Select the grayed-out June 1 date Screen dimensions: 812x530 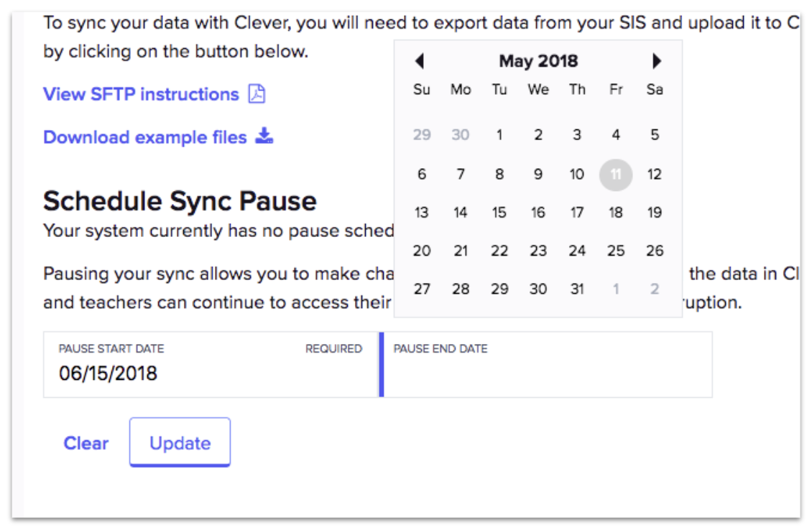coord(615,289)
